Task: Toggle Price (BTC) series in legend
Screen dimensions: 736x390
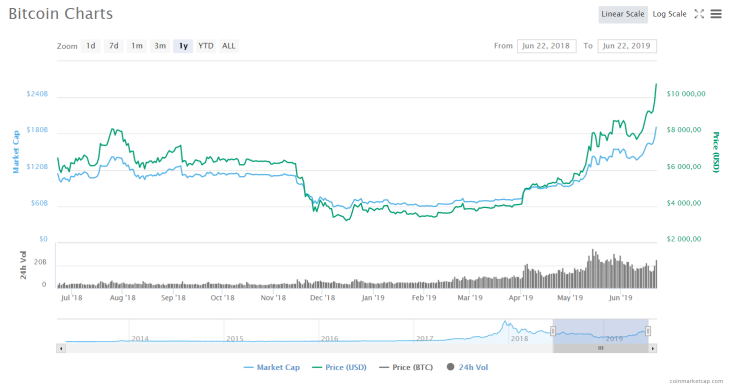Action: (x=406, y=367)
